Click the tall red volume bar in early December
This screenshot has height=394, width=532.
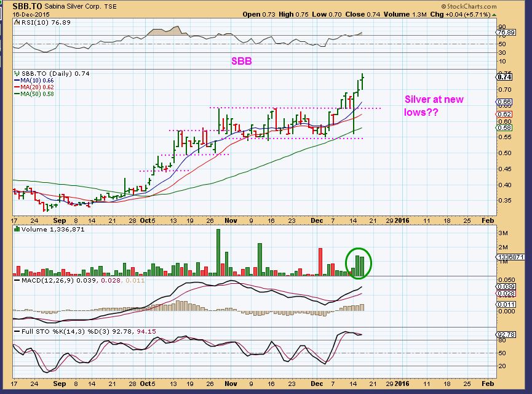(320, 262)
